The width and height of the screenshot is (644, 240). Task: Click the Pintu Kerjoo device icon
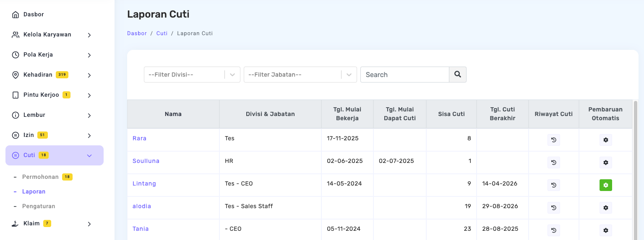point(16,95)
